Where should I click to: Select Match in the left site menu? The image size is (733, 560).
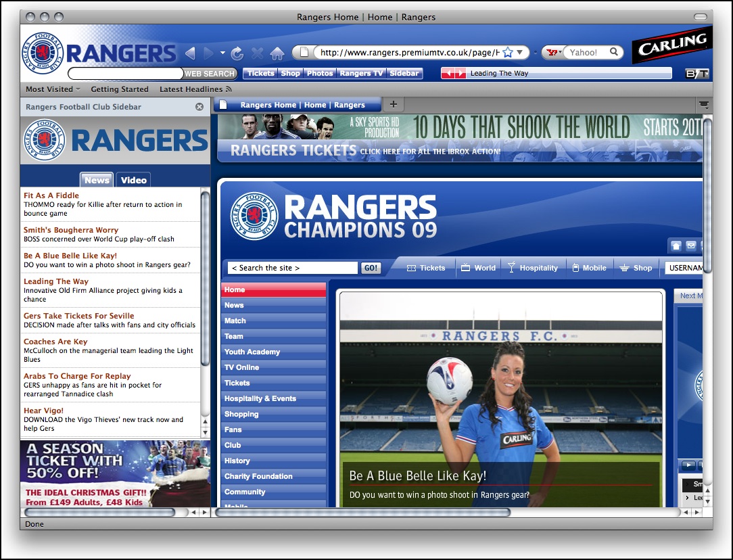point(273,321)
